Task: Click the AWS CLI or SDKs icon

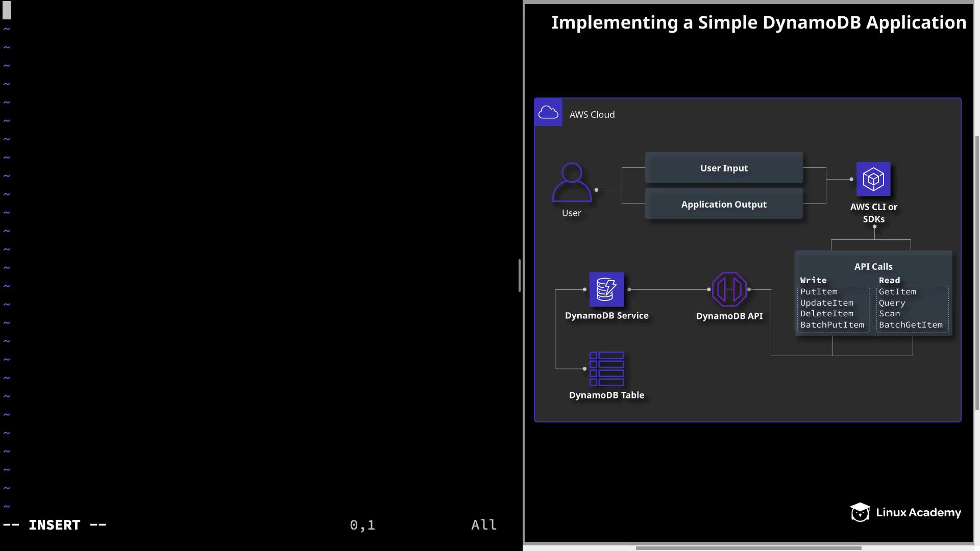Action: click(x=873, y=179)
